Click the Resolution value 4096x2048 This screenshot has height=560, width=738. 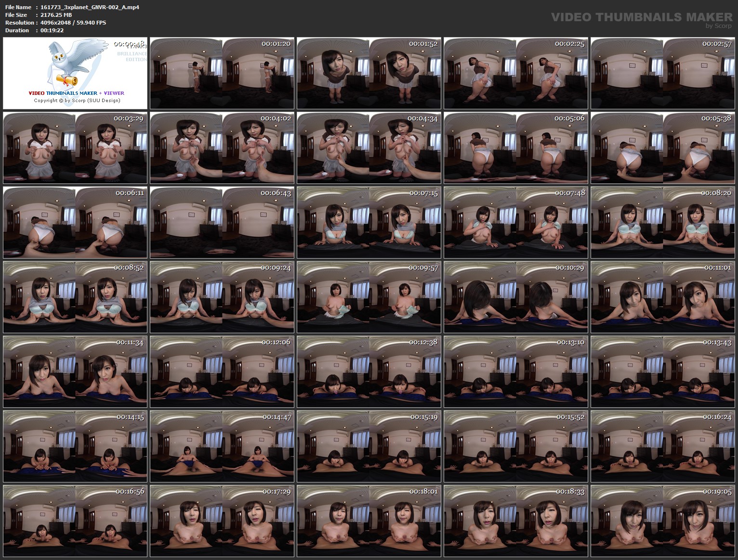[57, 23]
